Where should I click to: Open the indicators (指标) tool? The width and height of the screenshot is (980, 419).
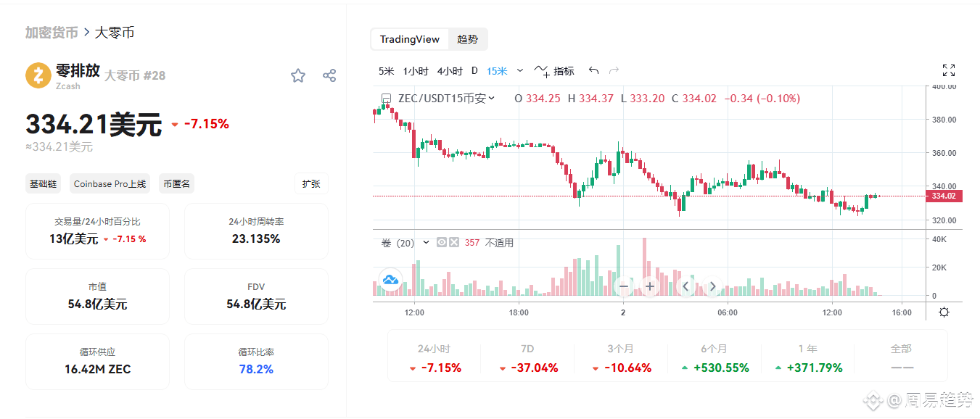555,70
